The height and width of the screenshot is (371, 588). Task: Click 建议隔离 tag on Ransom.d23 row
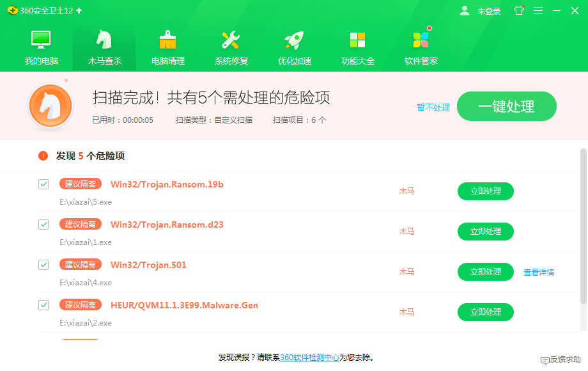coord(81,224)
